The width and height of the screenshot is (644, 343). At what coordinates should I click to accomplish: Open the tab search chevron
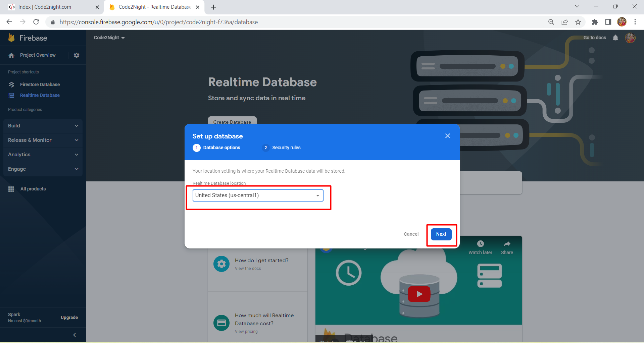pyautogui.click(x=577, y=6)
